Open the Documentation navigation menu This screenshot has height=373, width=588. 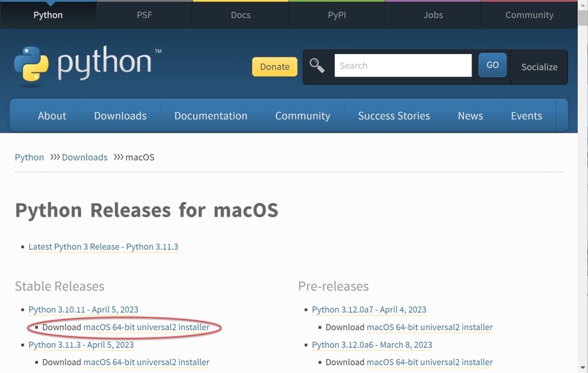211,116
